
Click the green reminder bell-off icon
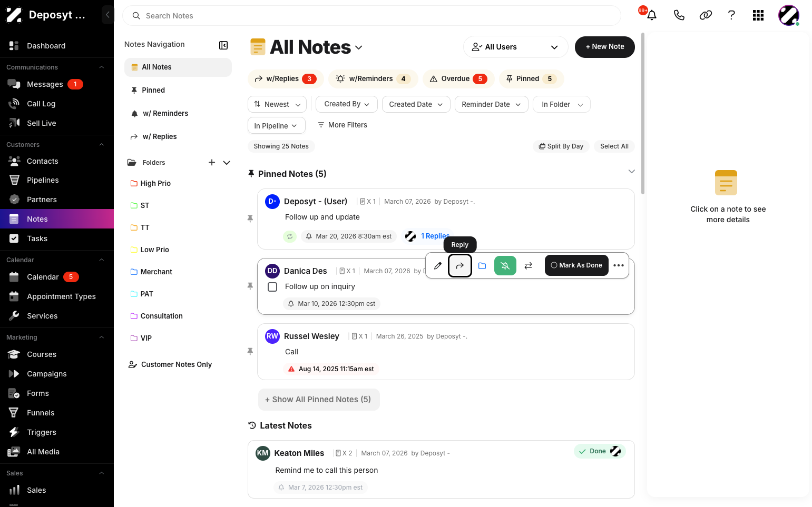pyautogui.click(x=505, y=266)
